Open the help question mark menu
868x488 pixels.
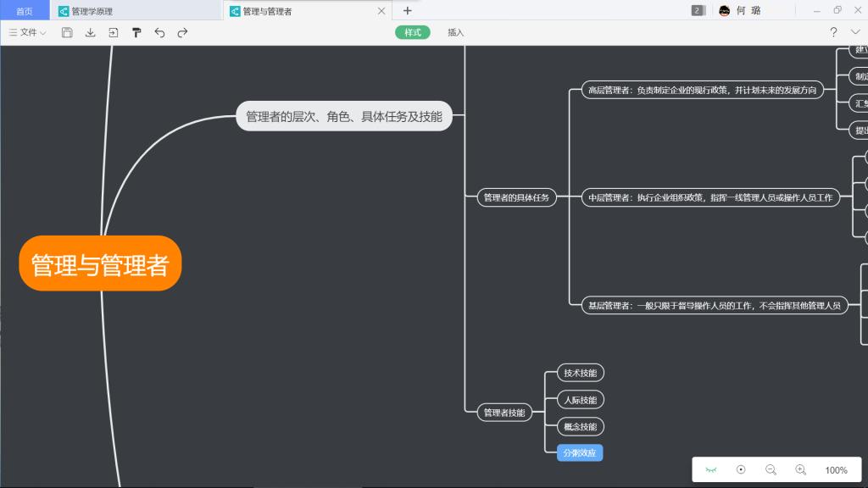click(x=833, y=32)
